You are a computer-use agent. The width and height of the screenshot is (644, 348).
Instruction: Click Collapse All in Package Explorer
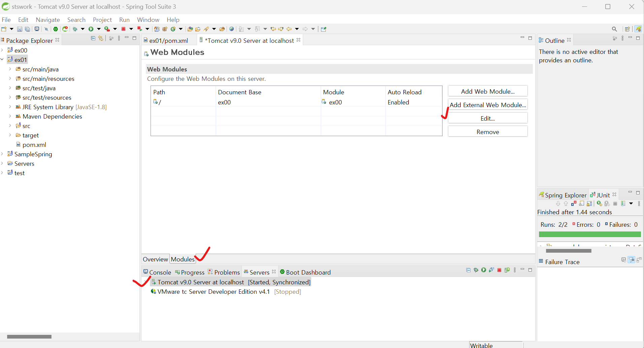coord(93,38)
